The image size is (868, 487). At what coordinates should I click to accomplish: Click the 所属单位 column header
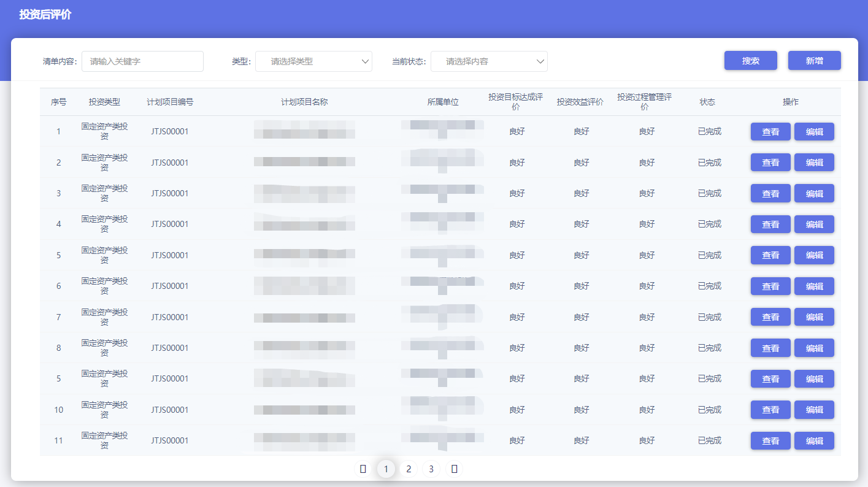point(443,102)
